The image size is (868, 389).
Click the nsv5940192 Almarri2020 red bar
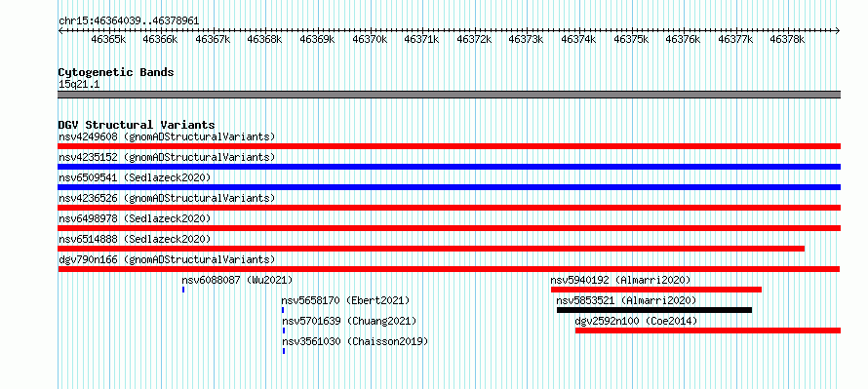656,290
